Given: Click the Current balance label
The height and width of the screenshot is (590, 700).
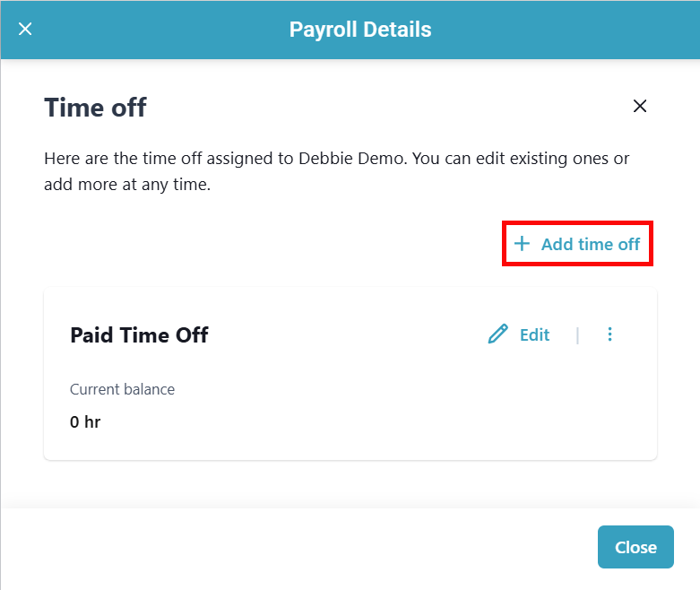Looking at the screenshot, I should click(122, 389).
